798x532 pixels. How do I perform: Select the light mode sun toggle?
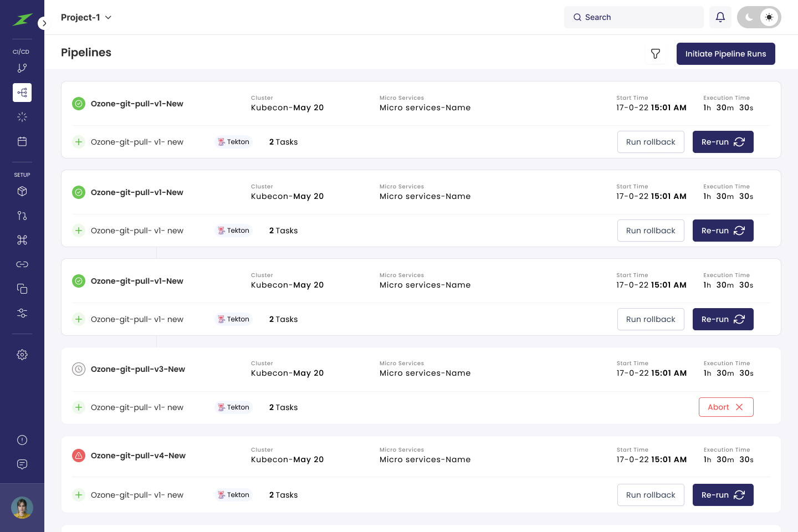(x=769, y=17)
